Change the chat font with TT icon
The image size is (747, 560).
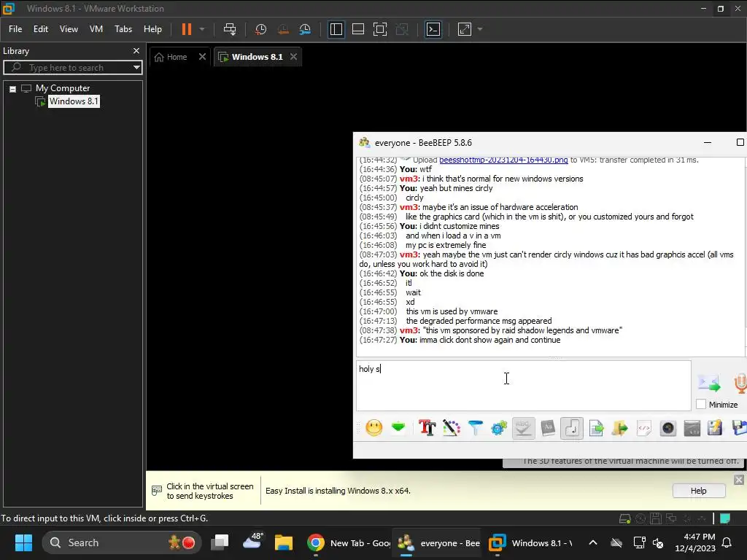[x=427, y=427]
